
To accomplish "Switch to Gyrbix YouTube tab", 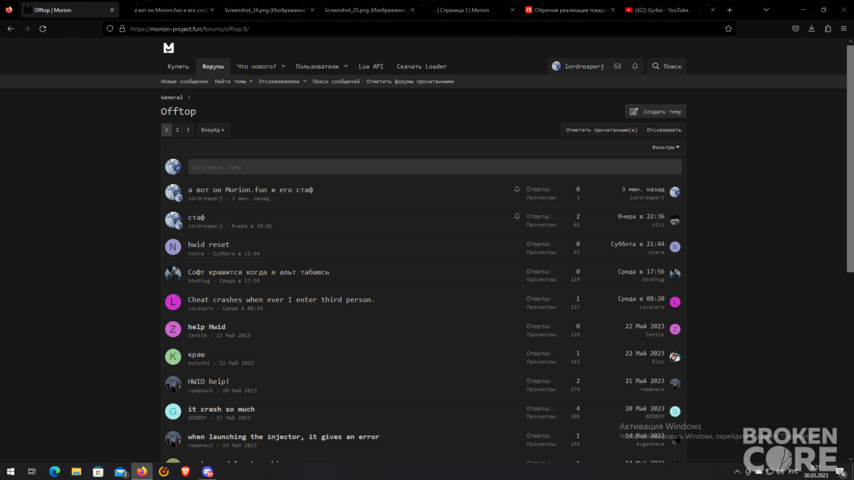I will pos(661,10).
